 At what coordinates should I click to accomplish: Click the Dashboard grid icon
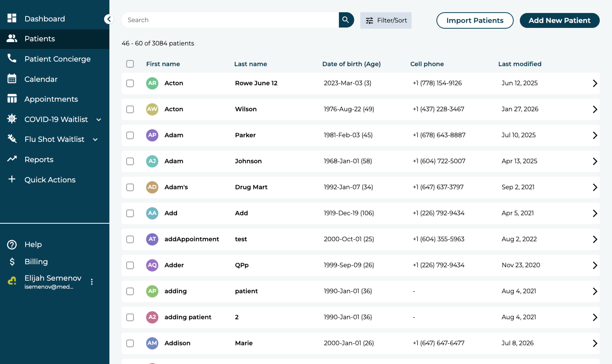click(12, 18)
